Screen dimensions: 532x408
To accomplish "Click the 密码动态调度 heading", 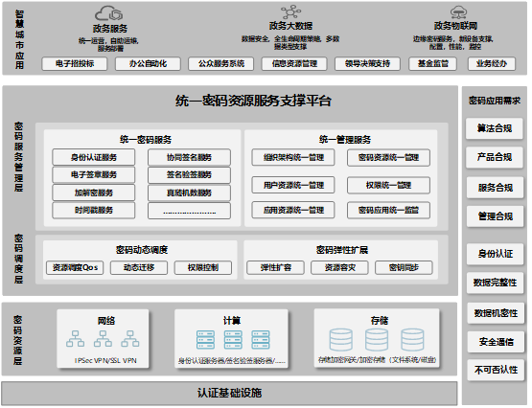I will tap(142, 250).
